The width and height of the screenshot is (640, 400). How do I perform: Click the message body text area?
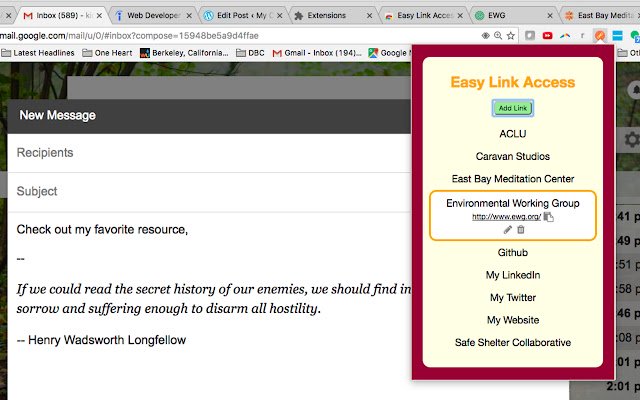(x=209, y=306)
